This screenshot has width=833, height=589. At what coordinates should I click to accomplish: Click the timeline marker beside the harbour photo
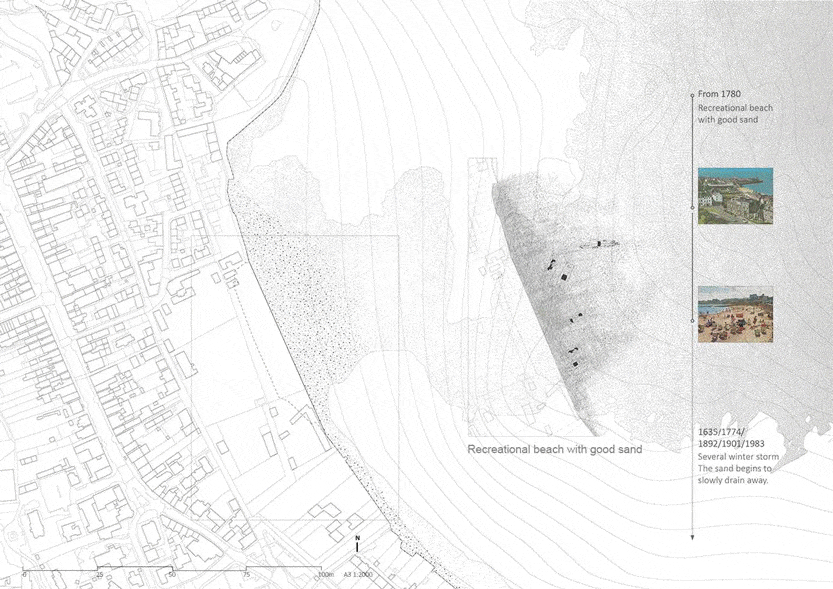691,206
